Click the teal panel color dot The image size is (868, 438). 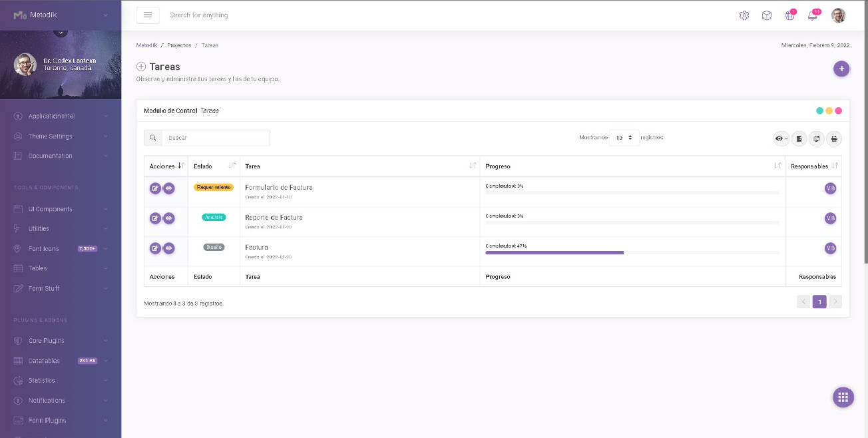coord(820,110)
